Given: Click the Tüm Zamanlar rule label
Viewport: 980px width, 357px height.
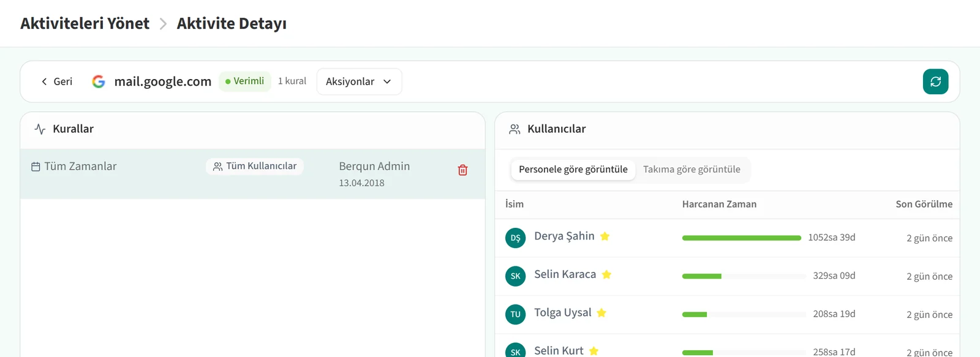Looking at the screenshot, I should pos(80,167).
